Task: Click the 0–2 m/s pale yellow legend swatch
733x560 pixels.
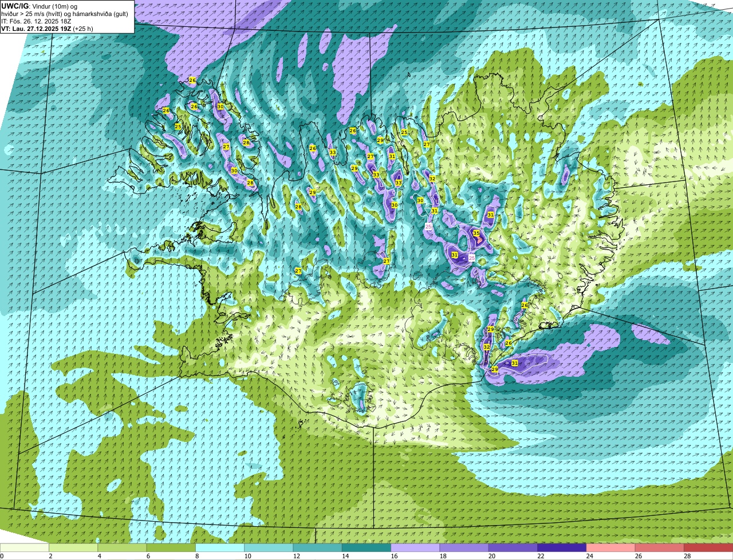Action: 25,547
